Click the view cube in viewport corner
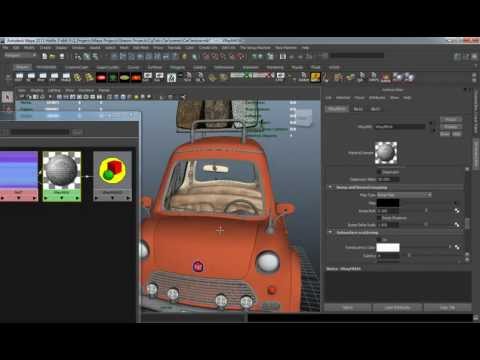This screenshot has height=360, width=480. pos(303,118)
